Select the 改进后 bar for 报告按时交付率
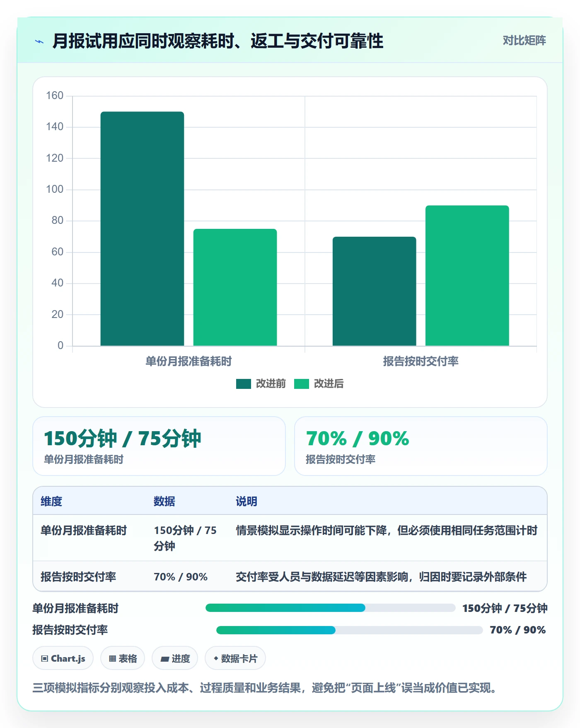580x728 pixels. point(467,276)
